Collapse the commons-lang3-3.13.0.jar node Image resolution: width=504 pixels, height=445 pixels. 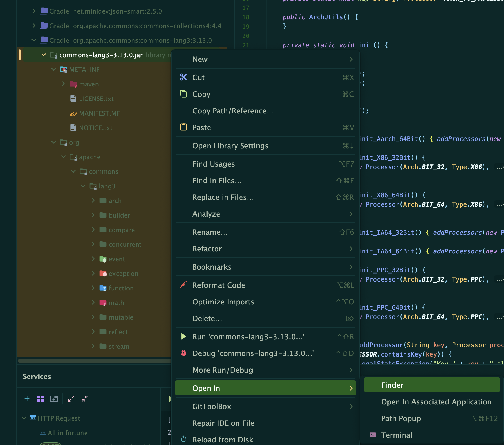(44, 55)
